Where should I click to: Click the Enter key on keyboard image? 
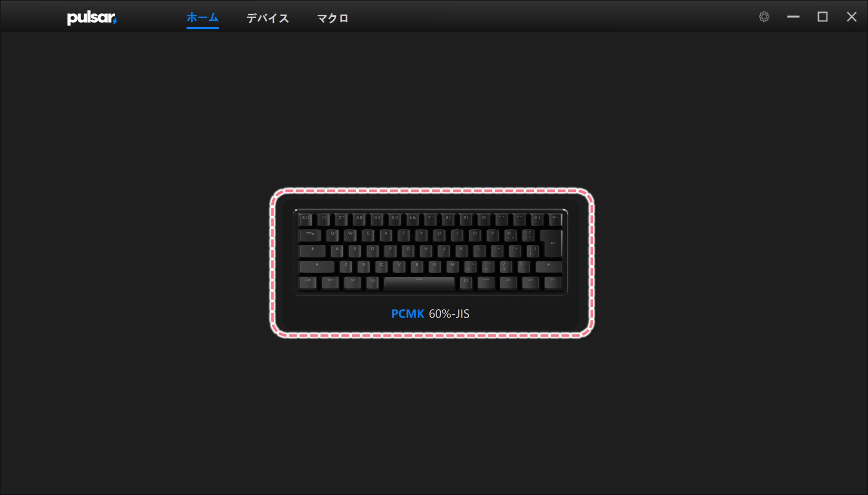coord(552,243)
